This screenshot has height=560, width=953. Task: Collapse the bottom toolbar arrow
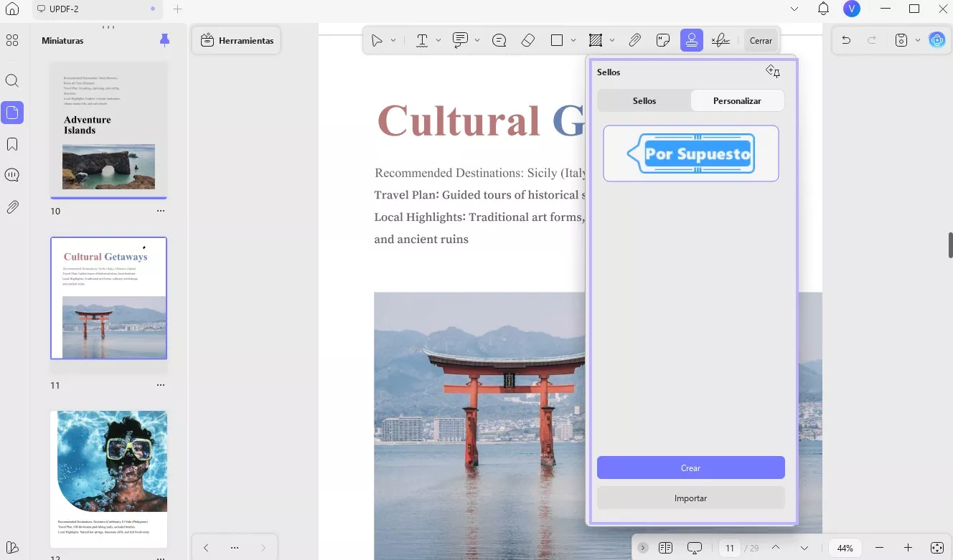tap(643, 548)
